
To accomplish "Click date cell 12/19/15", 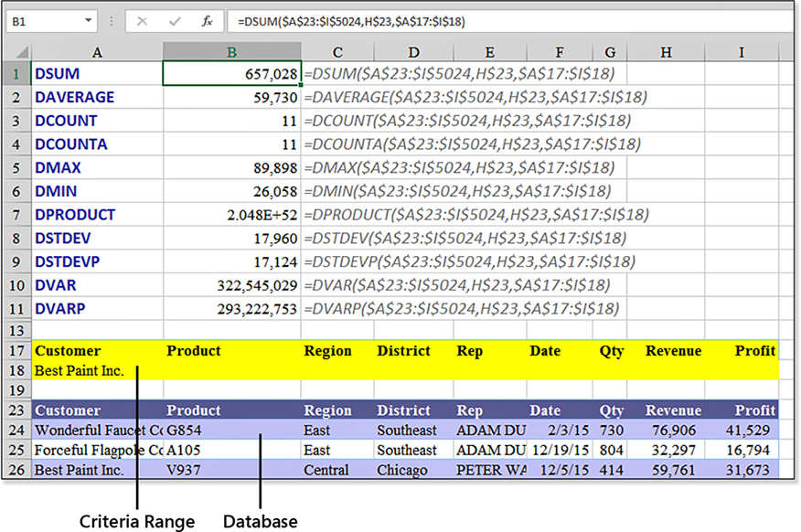I will click(x=560, y=451).
